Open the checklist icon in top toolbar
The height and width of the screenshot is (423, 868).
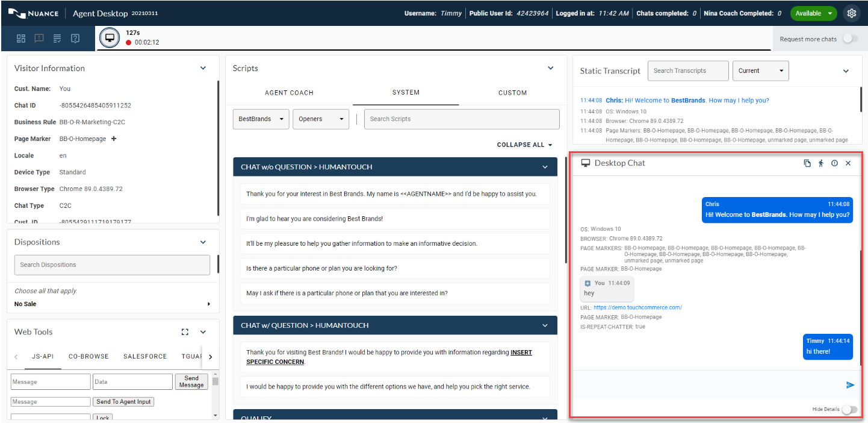point(57,39)
